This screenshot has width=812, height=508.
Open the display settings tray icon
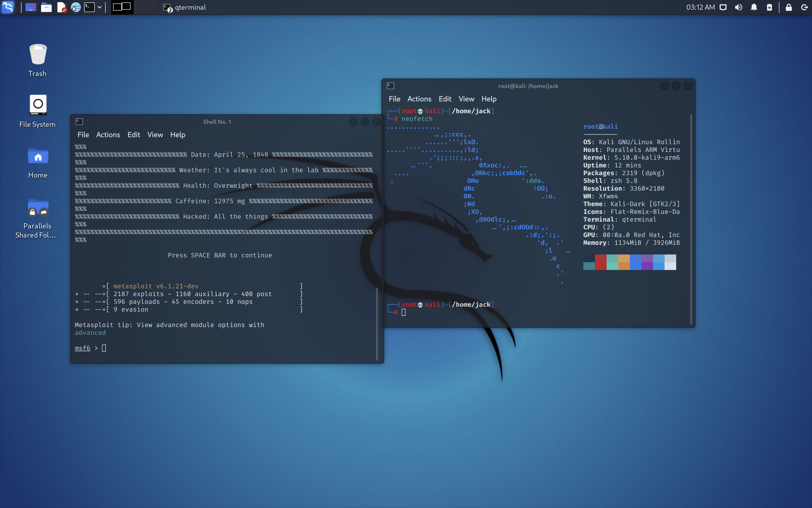click(723, 7)
